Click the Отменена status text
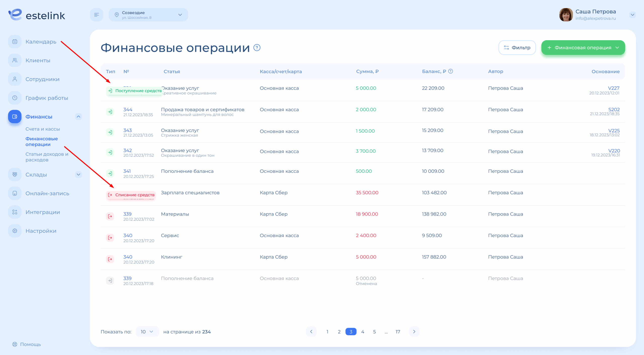 pos(366,284)
